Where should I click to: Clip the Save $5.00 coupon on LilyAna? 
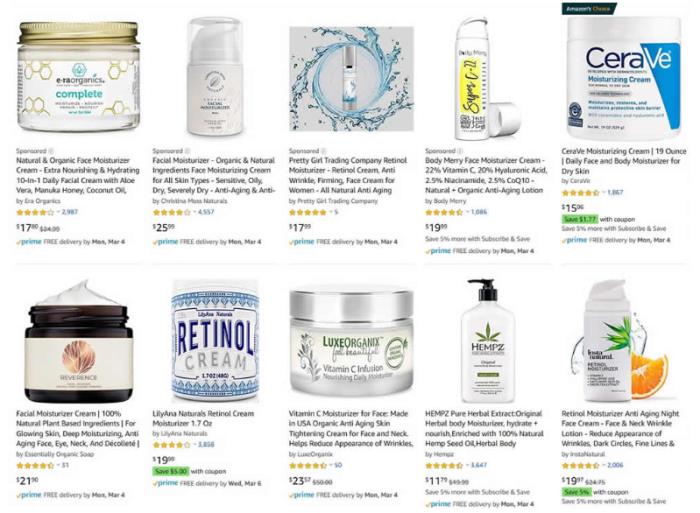click(171, 471)
